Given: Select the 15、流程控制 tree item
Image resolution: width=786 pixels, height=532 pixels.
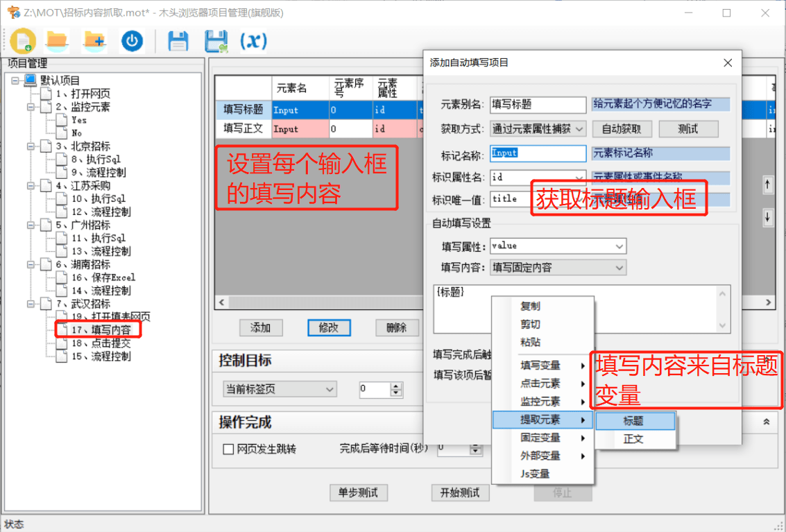Looking at the screenshot, I should (101, 356).
